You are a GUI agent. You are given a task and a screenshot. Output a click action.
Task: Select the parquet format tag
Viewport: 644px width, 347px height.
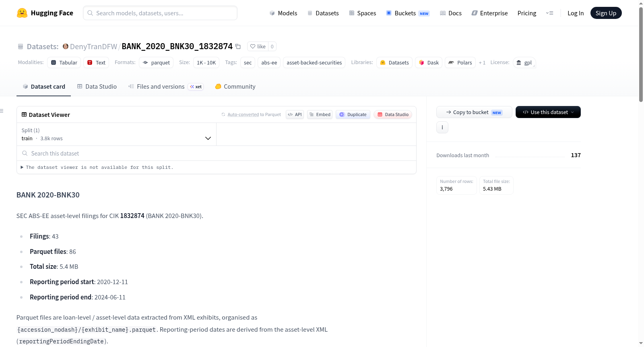pyautogui.click(x=156, y=62)
